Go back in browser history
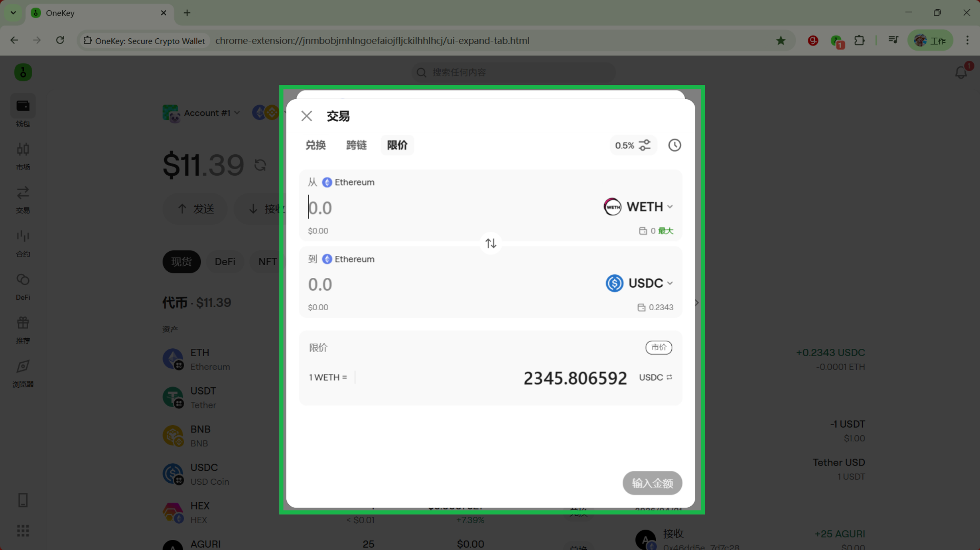The image size is (980, 550). click(x=14, y=40)
